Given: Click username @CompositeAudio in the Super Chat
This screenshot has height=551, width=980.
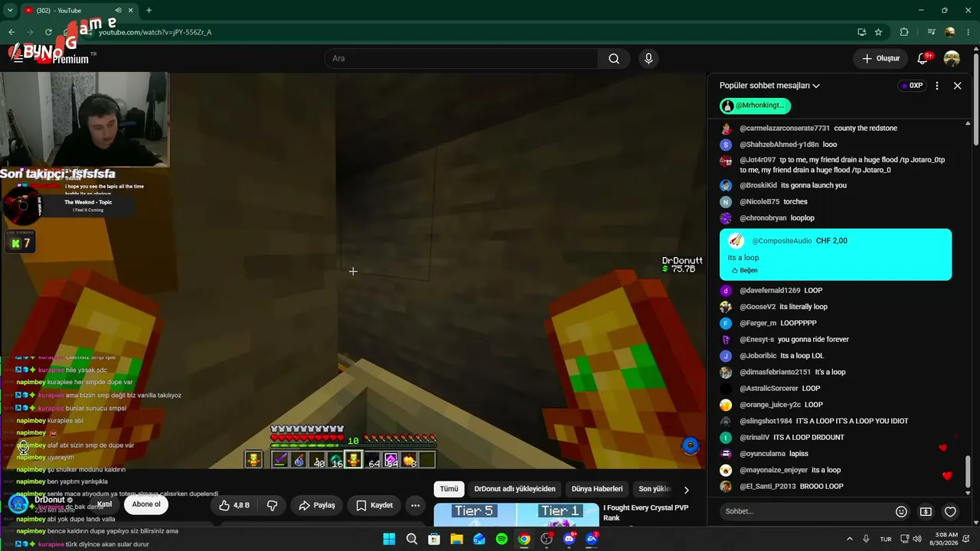Looking at the screenshot, I should (782, 241).
